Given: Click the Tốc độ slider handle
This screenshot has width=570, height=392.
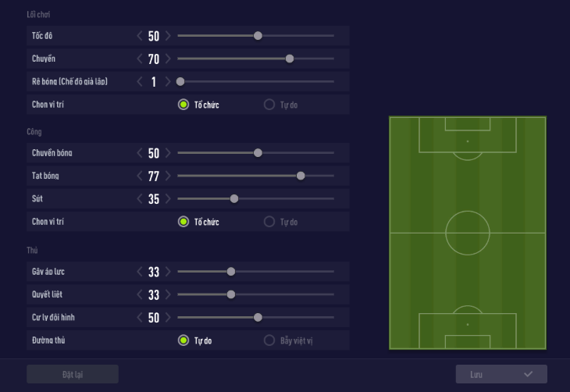Looking at the screenshot, I should pos(258,36).
